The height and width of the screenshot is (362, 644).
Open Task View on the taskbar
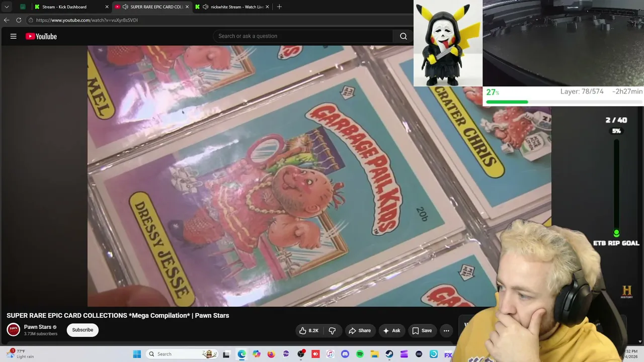[x=226, y=354]
